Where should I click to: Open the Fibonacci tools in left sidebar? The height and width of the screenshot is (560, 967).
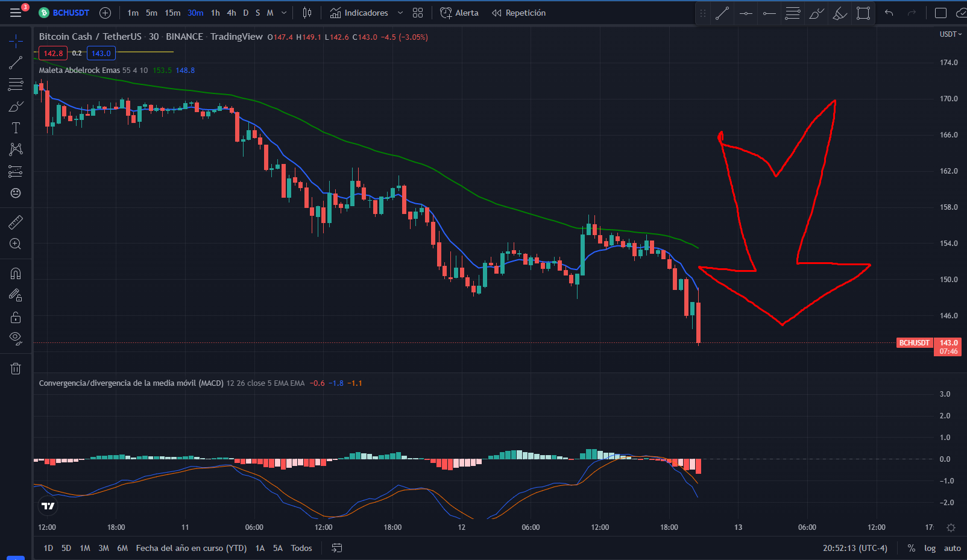[16, 84]
